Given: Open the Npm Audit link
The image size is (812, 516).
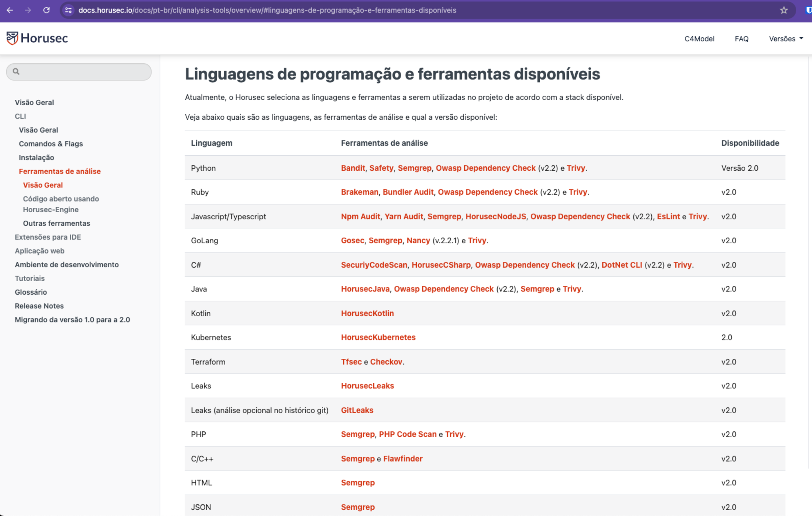Looking at the screenshot, I should point(360,217).
